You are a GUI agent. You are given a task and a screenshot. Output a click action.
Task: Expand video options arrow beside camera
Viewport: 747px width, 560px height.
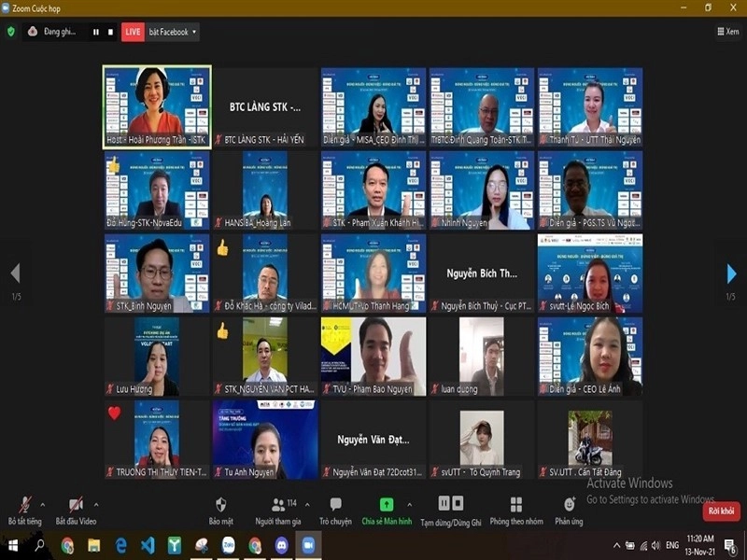[x=96, y=504]
